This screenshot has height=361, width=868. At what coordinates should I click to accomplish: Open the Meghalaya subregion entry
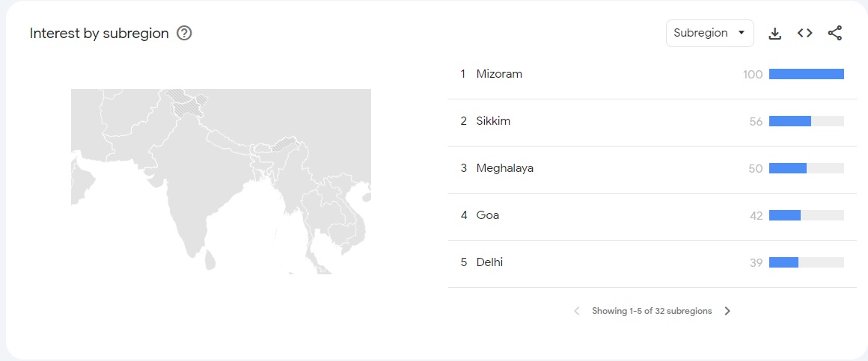[505, 168]
